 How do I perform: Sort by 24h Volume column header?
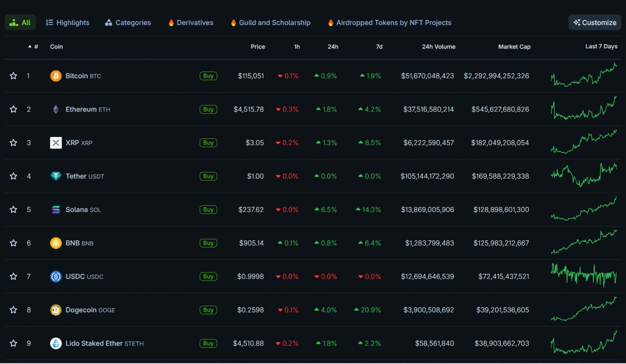coord(439,46)
